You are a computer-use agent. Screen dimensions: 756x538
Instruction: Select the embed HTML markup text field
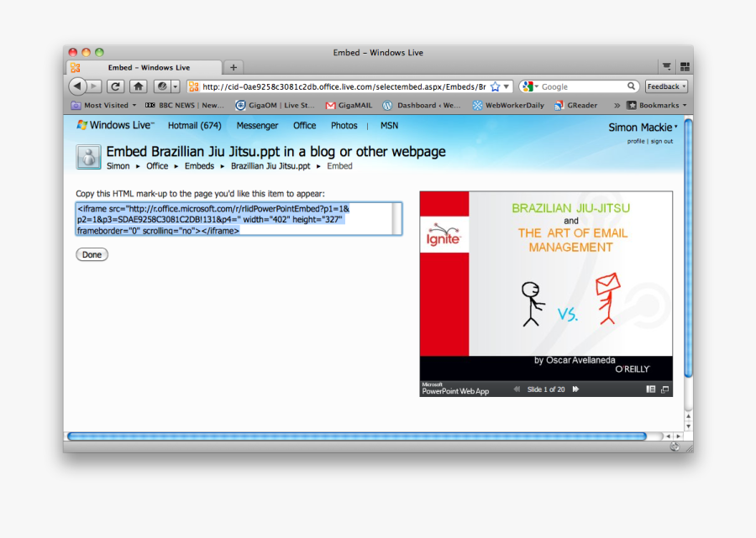(x=239, y=219)
